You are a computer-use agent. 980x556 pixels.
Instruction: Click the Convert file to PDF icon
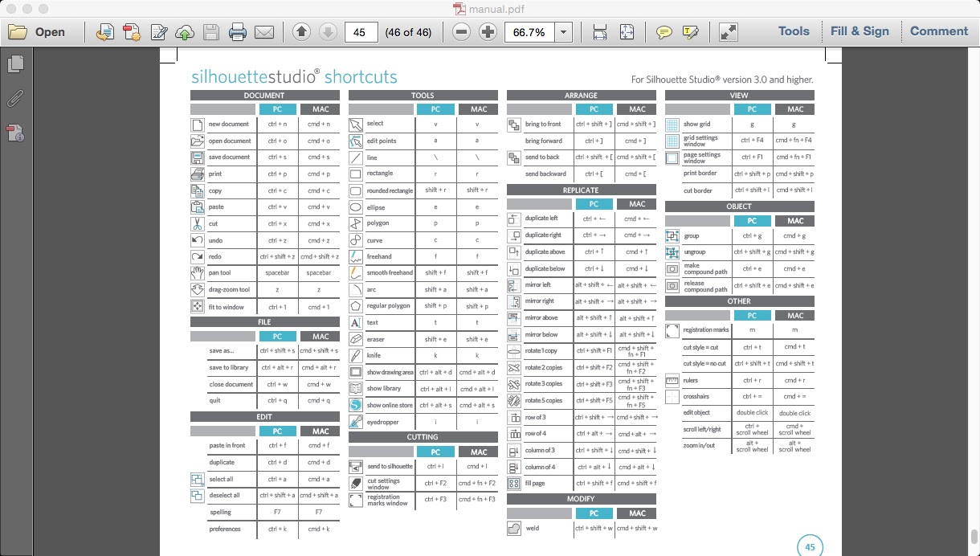click(x=104, y=32)
